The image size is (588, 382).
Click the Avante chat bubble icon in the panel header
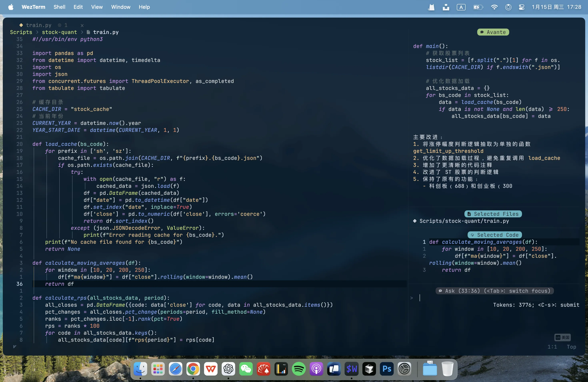coord(482,32)
